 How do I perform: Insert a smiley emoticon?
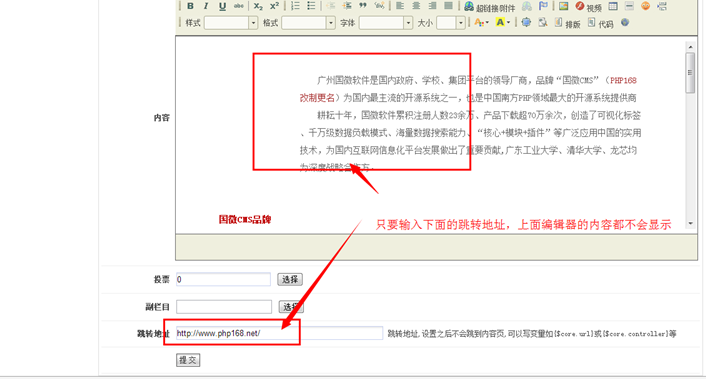tap(645, 6)
